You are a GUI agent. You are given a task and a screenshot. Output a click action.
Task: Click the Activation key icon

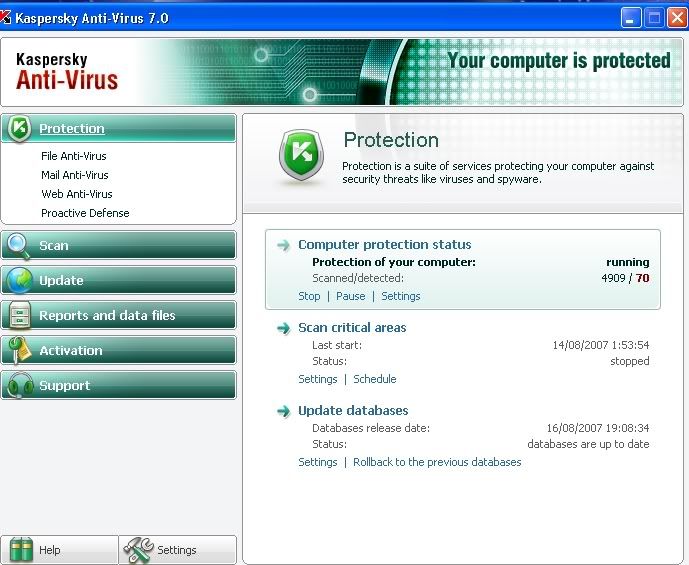pos(19,350)
